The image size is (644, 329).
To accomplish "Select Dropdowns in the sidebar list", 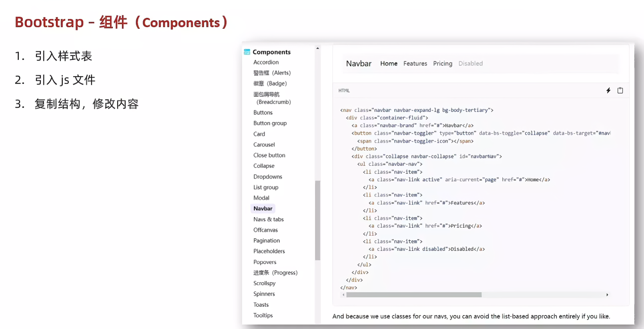I will click(267, 177).
